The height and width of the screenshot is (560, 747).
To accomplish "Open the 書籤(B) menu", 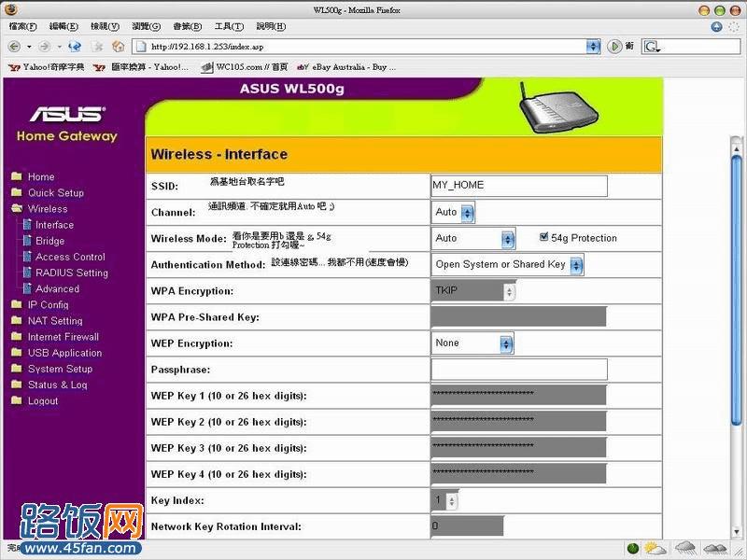I will click(x=188, y=27).
